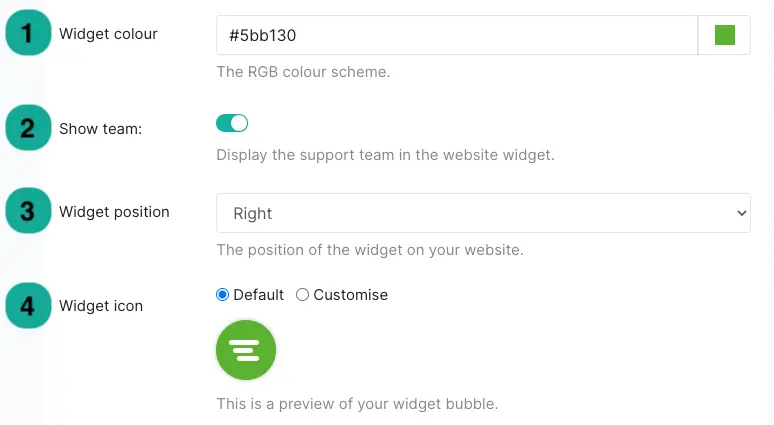Click the step 4 numbered badge
This screenshot has height=425, width=774.
tap(28, 306)
